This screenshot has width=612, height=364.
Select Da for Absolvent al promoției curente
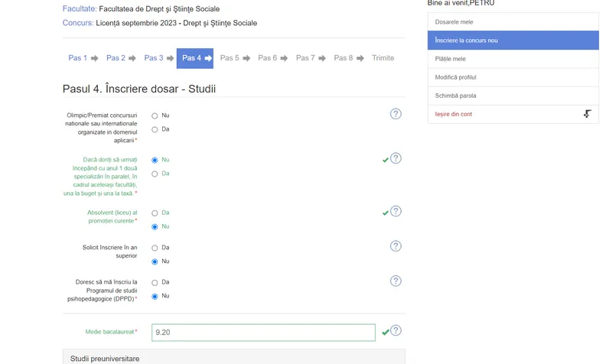click(x=155, y=213)
